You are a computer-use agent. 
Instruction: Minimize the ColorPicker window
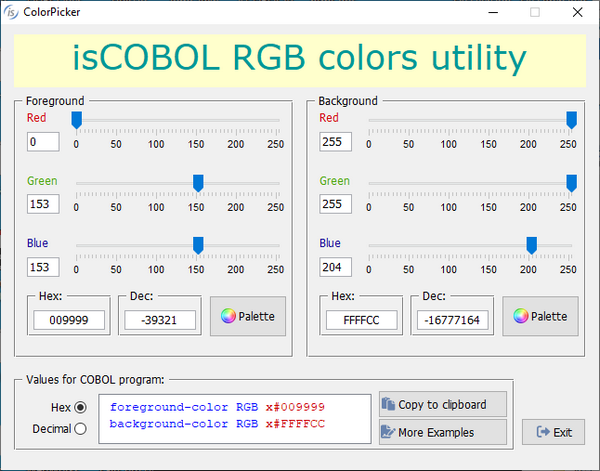[x=493, y=12]
